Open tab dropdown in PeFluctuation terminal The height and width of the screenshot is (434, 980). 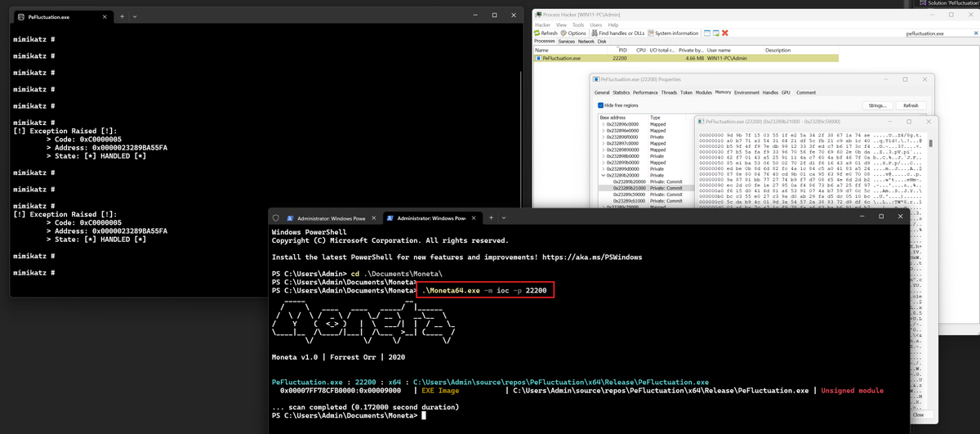tap(134, 16)
